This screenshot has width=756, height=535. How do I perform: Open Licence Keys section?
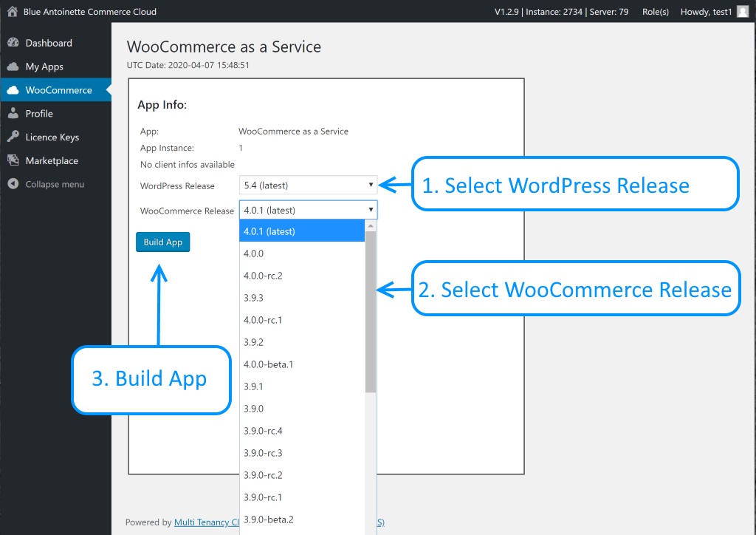pyautogui.click(x=55, y=137)
